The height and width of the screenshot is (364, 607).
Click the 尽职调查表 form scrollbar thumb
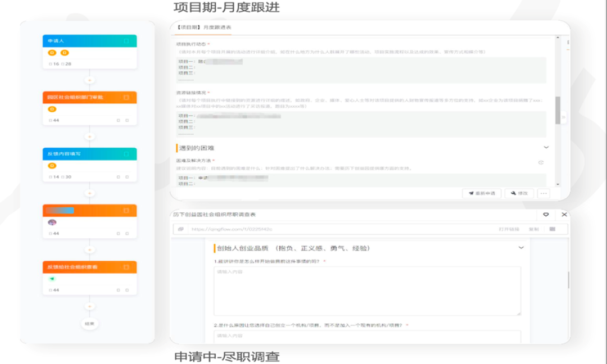click(x=568, y=280)
